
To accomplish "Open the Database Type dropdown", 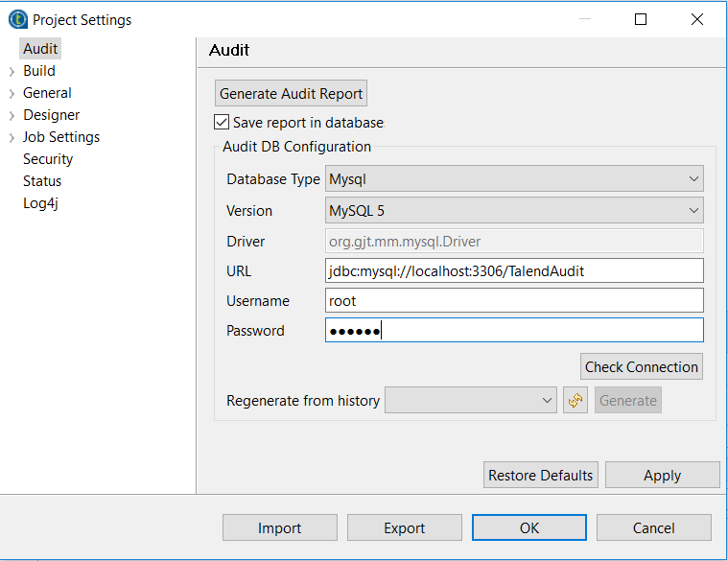I will point(514,179).
